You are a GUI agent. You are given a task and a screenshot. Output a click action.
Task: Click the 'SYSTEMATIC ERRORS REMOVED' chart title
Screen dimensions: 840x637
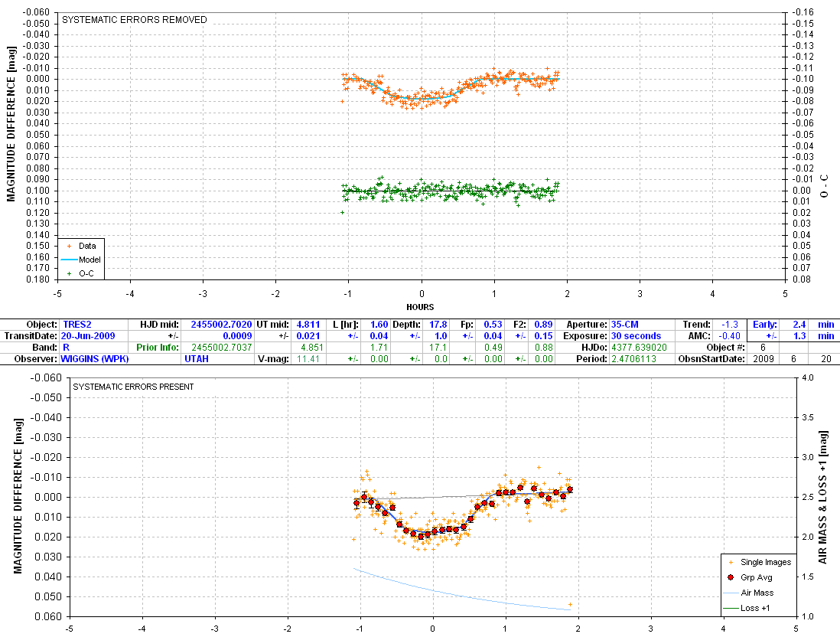pyautogui.click(x=135, y=20)
